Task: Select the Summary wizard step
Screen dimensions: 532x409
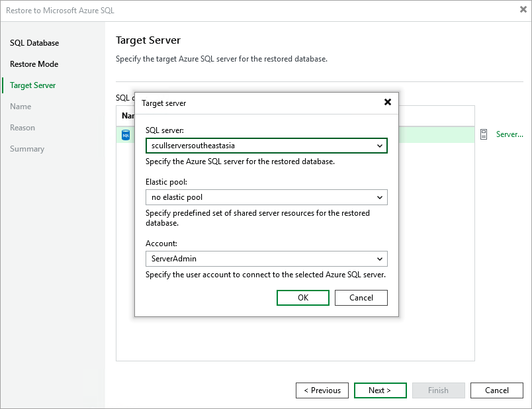Action: [x=27, y=149]
